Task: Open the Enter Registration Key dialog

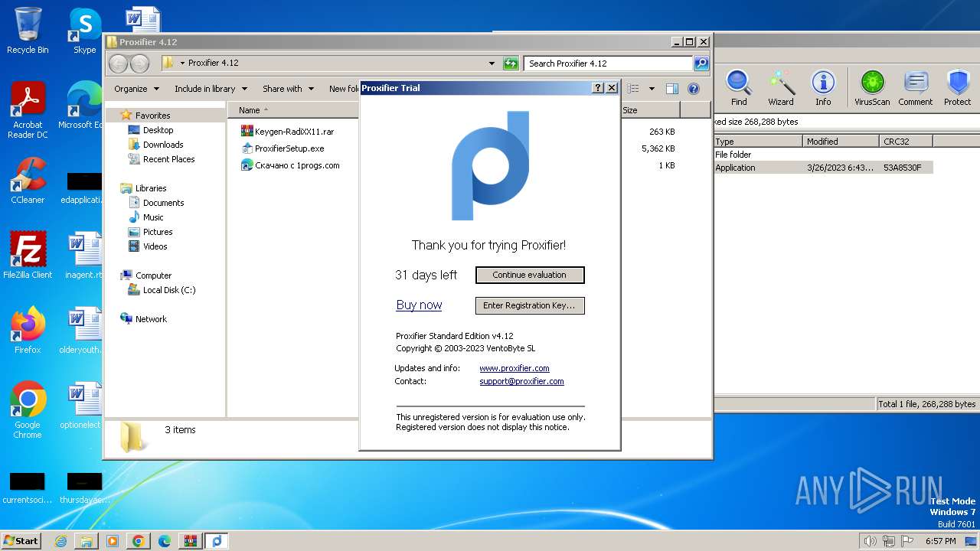Action: [x=530, y=305]
